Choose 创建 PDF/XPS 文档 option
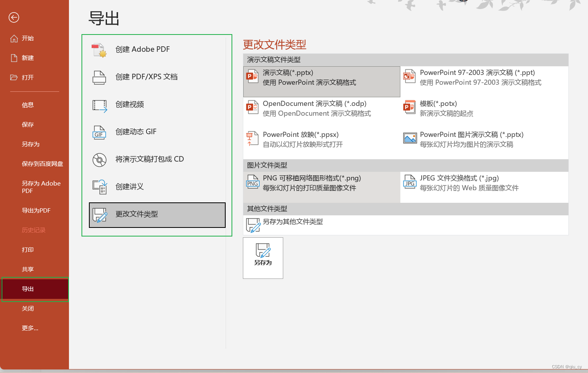 point(157,77)
